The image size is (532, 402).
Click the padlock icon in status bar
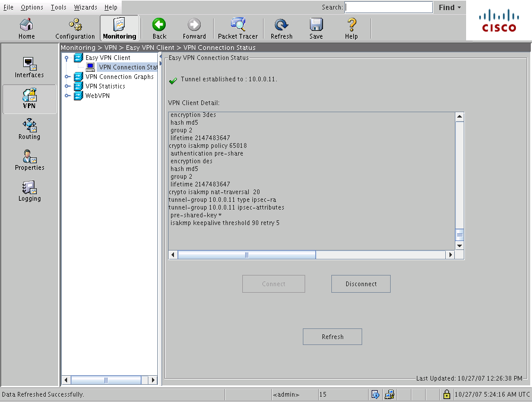coord(447,394)
